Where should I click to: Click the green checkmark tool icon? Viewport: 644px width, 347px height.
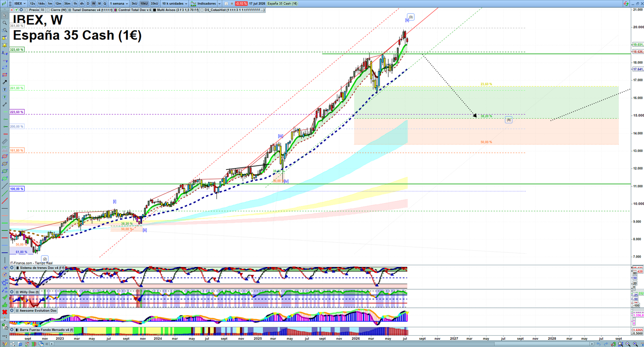[4, 297]
